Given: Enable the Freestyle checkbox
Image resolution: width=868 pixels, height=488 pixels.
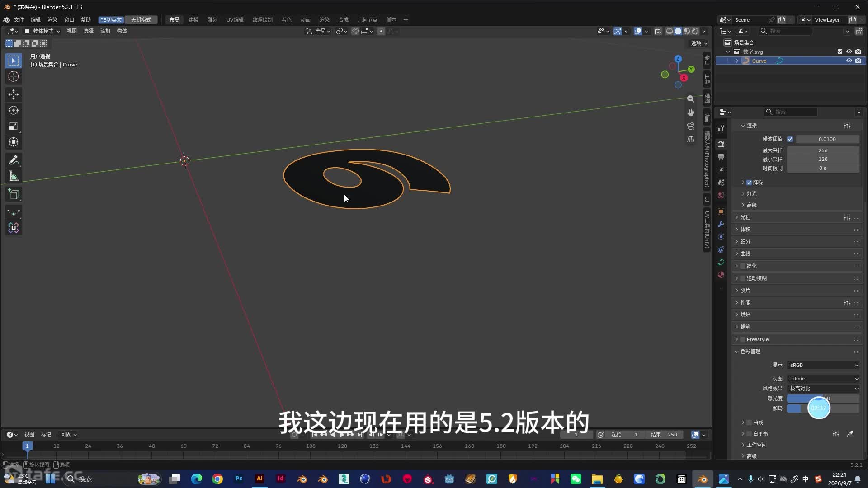Looking at the screenshot, I should click(x=743, y=339).
